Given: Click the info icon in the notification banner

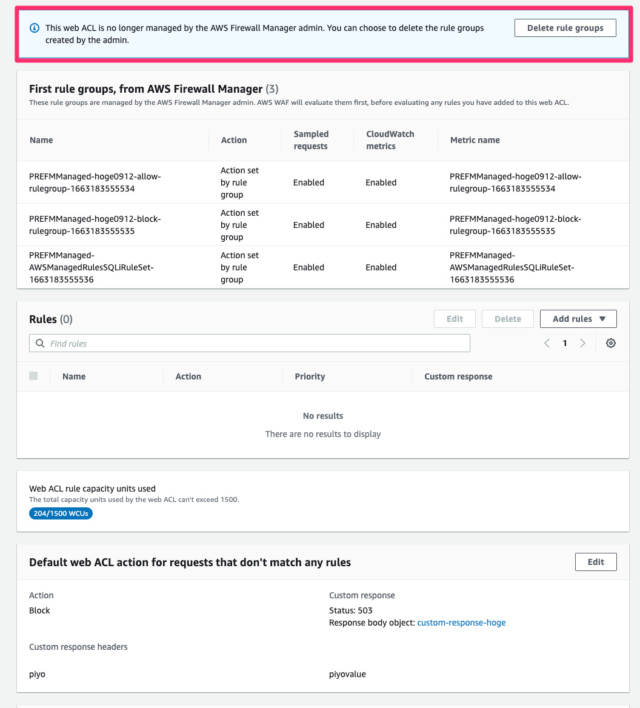Looking at the screenshot, I should click(35, 28).
